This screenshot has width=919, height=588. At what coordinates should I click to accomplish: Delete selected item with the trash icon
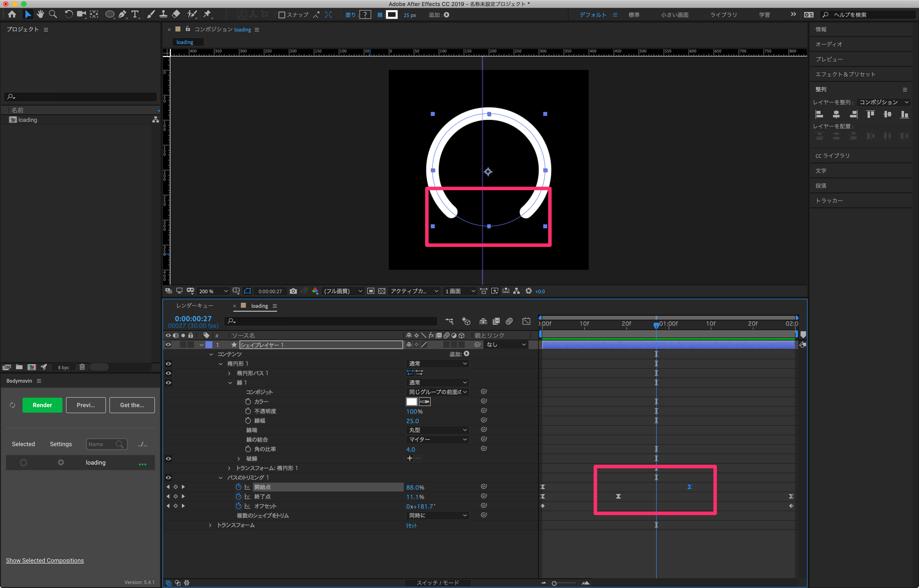tap(82, 367)
